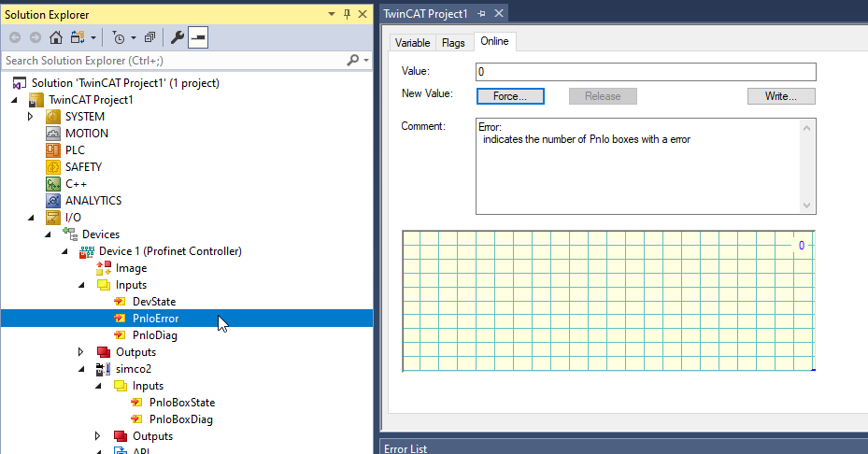Click the Devices node icon

(x=70, y=234)
